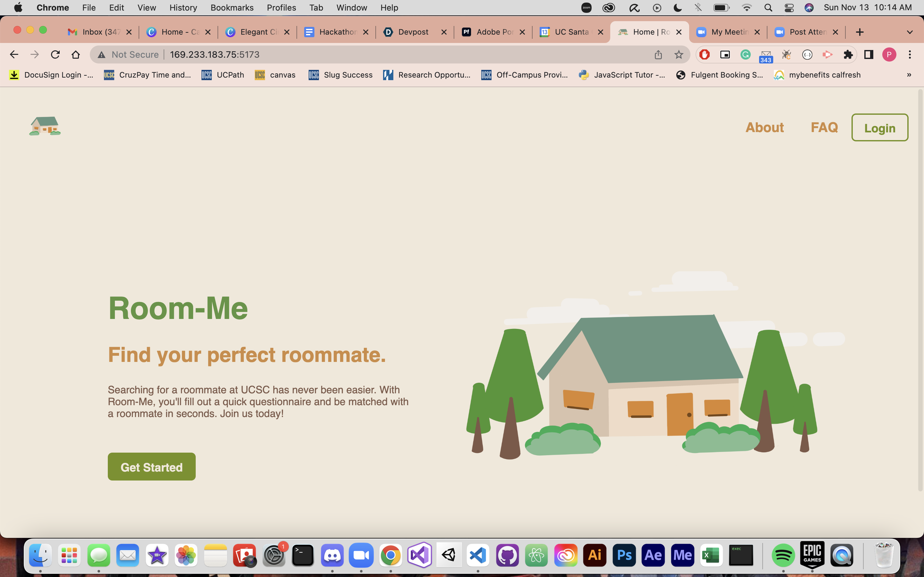The width and height of the screenshot is (924, 577).
Task: Open the Bookmarks menu
Action: [232, 8]
